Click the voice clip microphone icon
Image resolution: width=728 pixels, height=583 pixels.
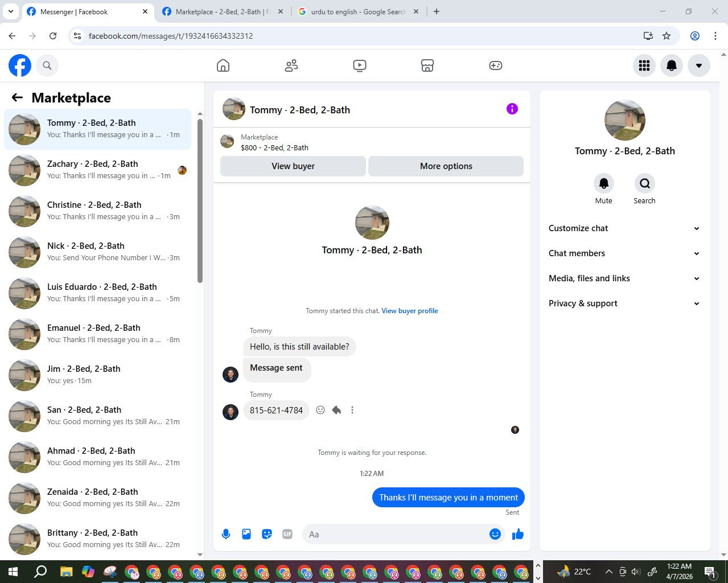pos(226,534)
